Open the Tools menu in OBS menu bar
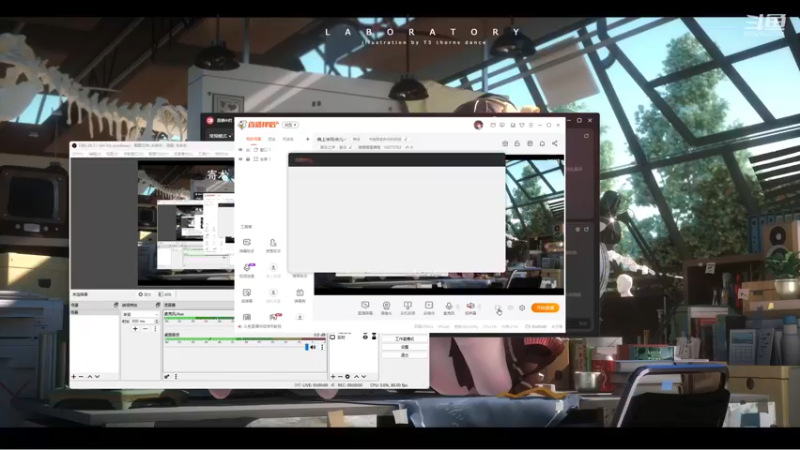Viewport: 800px width, 450px height. point(205,154)
